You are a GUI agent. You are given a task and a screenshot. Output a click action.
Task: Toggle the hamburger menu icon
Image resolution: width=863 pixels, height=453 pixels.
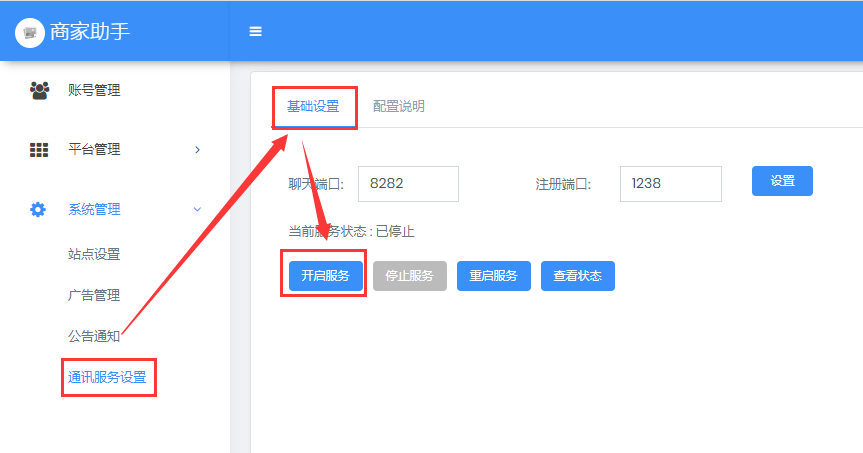pyautogui.click(x=255, y=32)
